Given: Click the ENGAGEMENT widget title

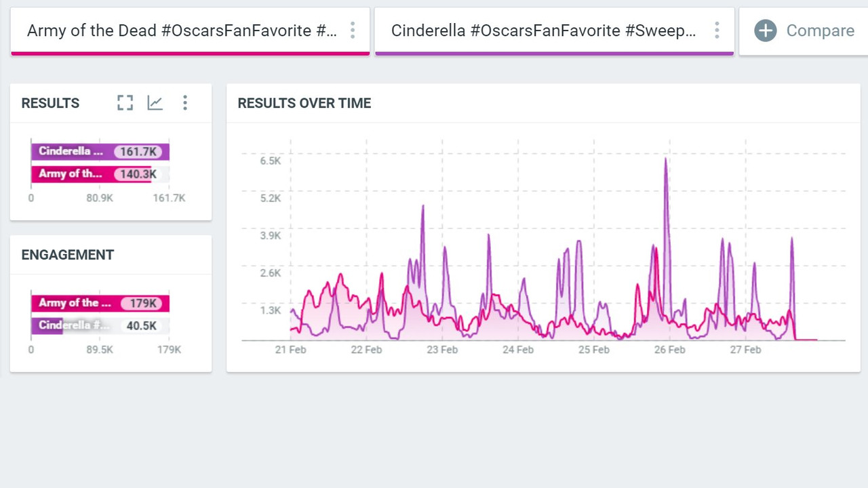Looking at the screenshot, I should point(68,255).
